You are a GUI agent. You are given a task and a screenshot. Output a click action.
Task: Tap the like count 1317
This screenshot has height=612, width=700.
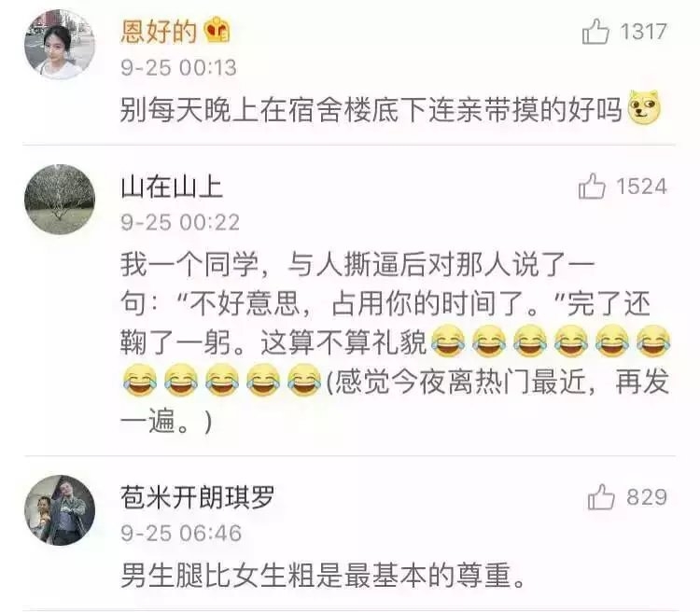point(643,32)
